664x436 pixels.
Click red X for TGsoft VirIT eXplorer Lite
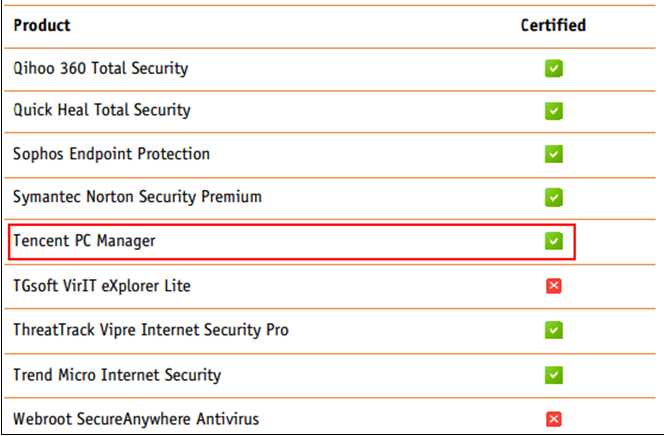click(x=553, y=286)
